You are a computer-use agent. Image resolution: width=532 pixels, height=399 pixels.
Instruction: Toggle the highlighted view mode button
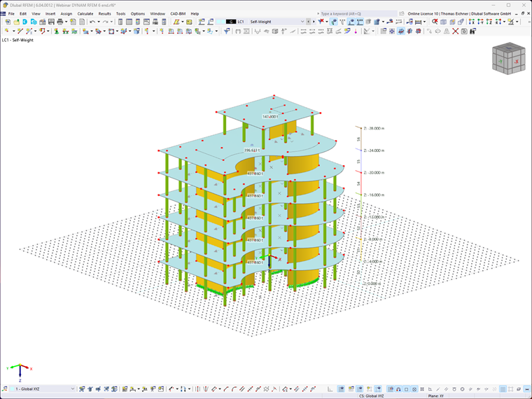(x=401, y=31)
